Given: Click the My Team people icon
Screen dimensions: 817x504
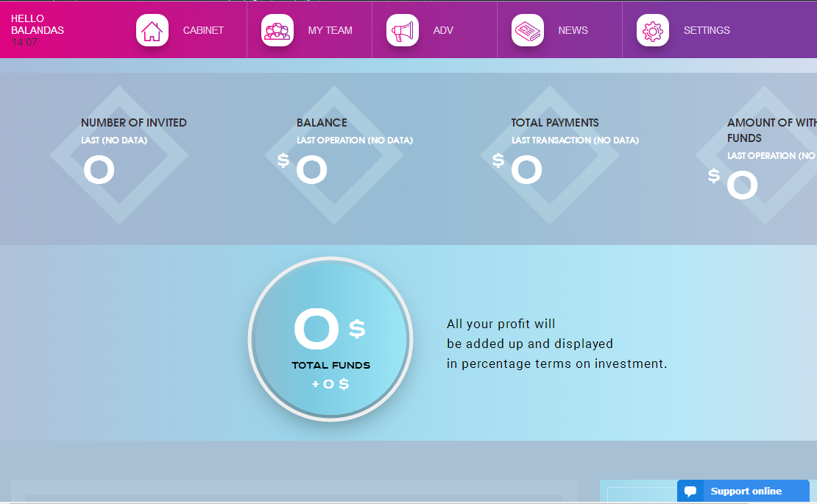Looking at the screenshot, I should tap(277, 30).
